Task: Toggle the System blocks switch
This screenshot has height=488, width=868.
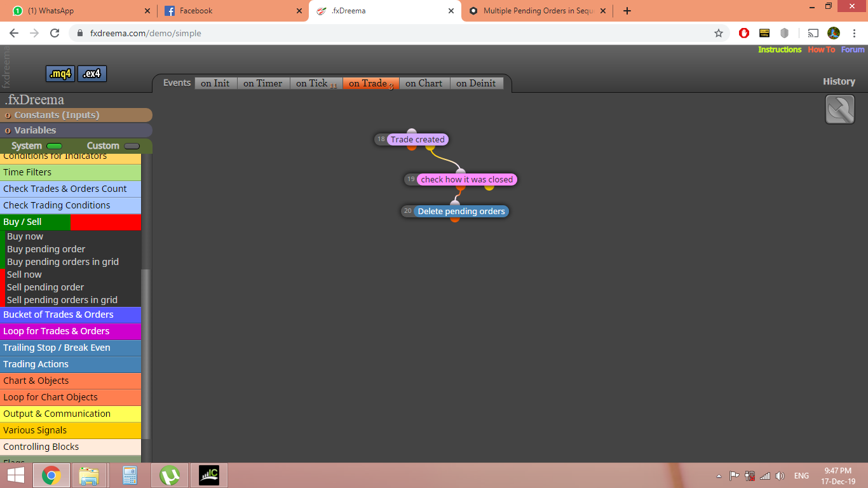Action: pyautogui.click(x=54, y=146)
